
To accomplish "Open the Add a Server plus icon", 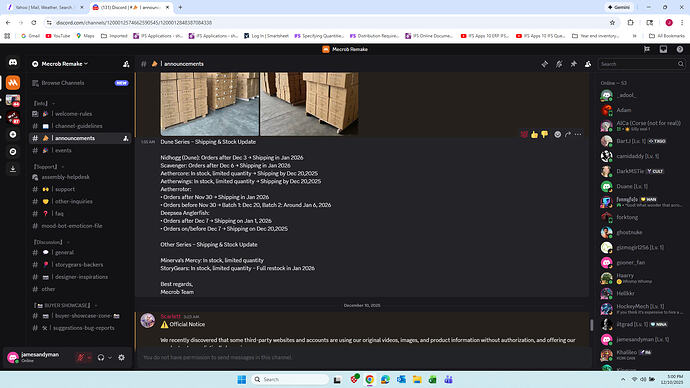I will click(13, 134).
